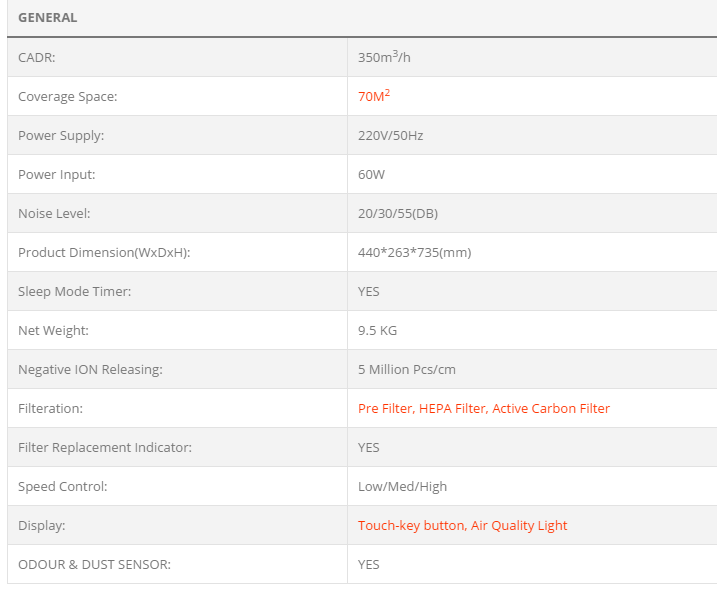Select the 60W power input value

pos(371,174)
